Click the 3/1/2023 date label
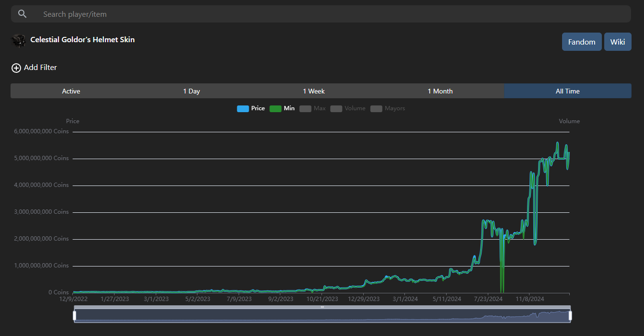The image size is (644, 336). tap(156, 299)
